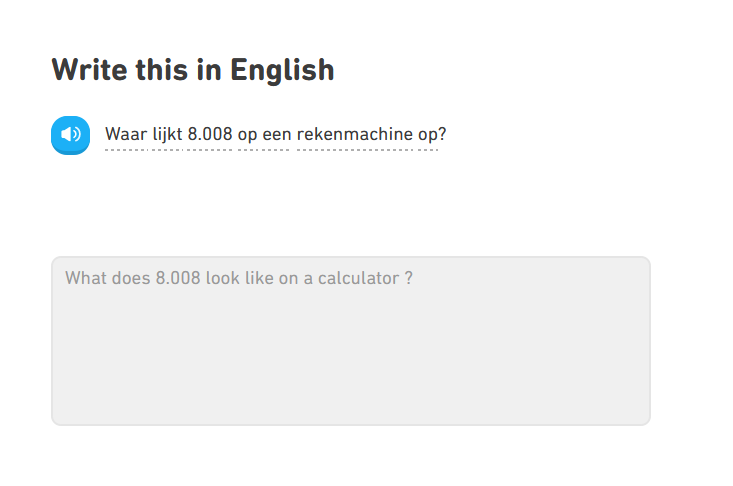Click the "Write this in English" heading
The height and width of the screenshot is (486, 733).
coord(192,70)
